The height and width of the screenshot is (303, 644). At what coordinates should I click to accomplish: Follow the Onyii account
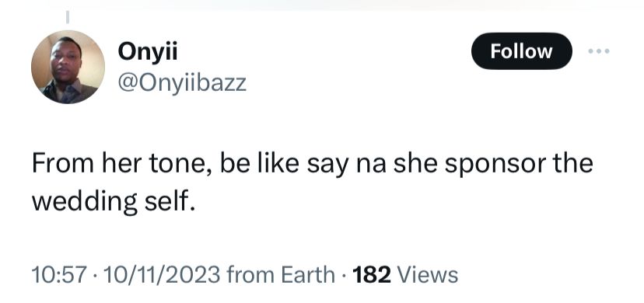[x=521, y=51]
